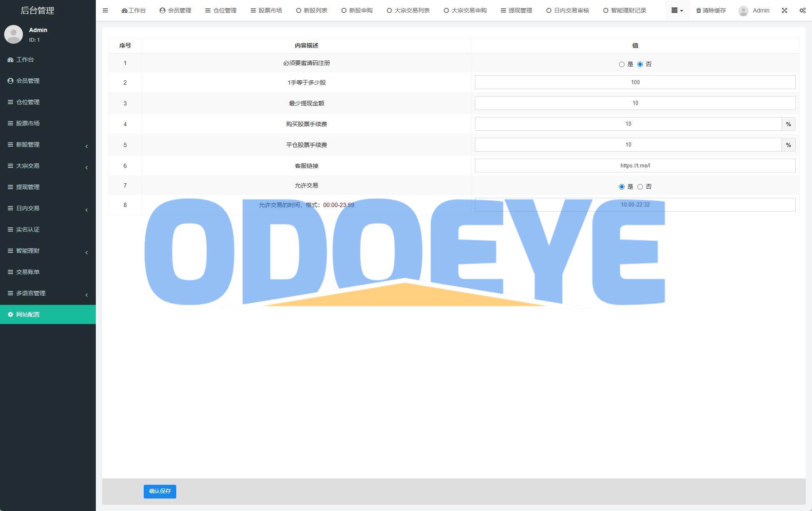
Task: Switch to 提现管理 tab
Action: (516, 10)
